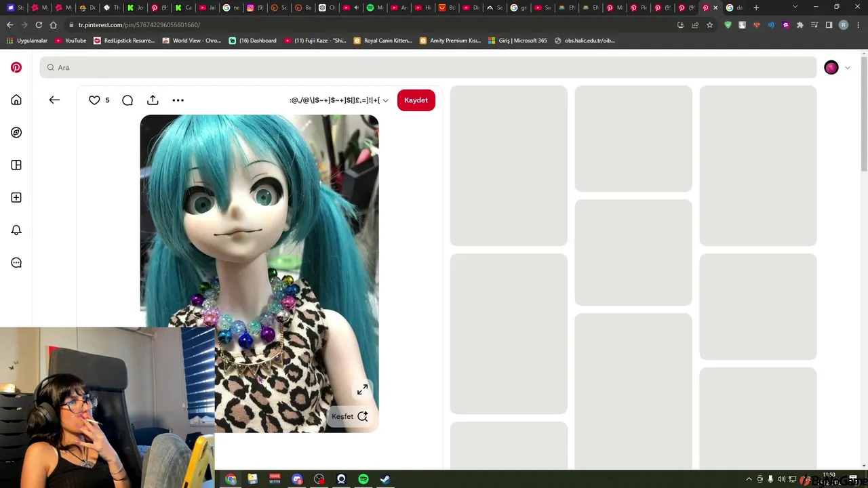Open the Pinterest profile avatar
The width and height of the screenshot is (868, 488).
831,67
